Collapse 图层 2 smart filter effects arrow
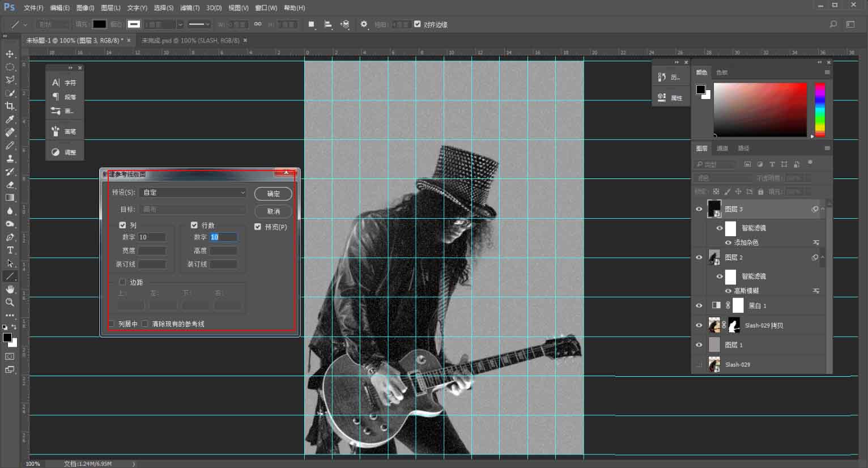The width and height of the screenshot is (868, 468). point(823,257)
